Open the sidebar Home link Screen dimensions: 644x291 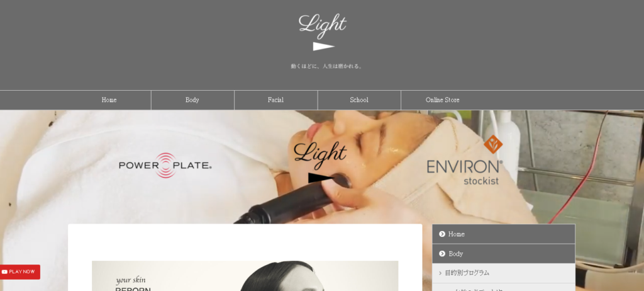[504, 234]
